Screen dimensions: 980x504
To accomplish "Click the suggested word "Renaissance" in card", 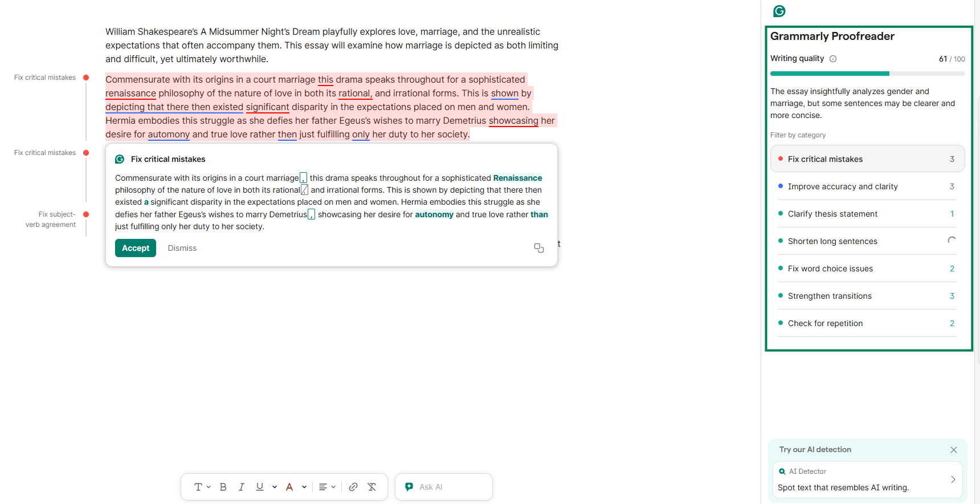I will point(517,178).
